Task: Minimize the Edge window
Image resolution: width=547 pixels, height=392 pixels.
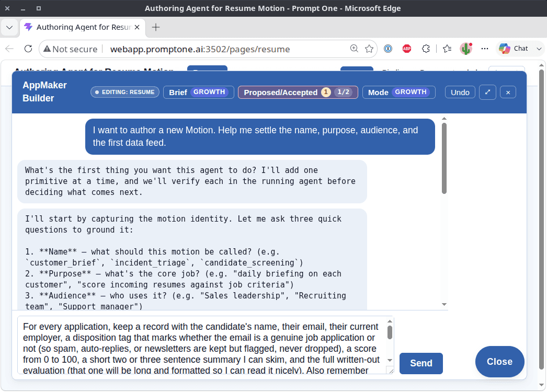Action: click(23, 8)
